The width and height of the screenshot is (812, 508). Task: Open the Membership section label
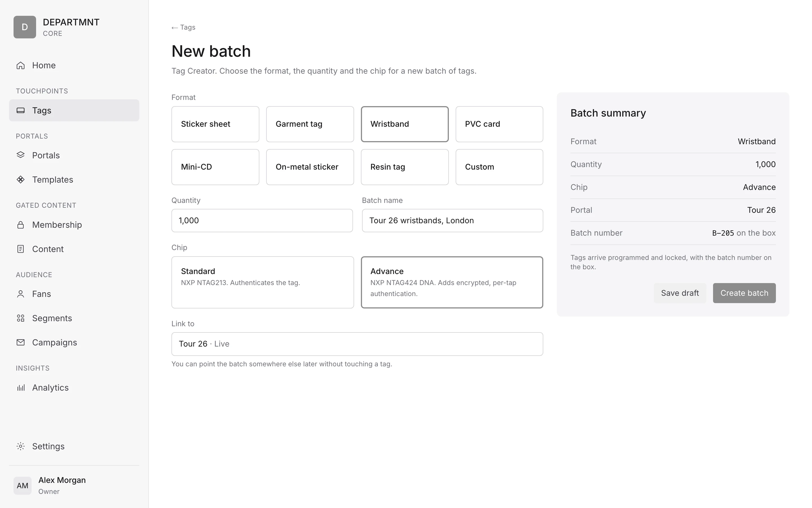[57, 225]
